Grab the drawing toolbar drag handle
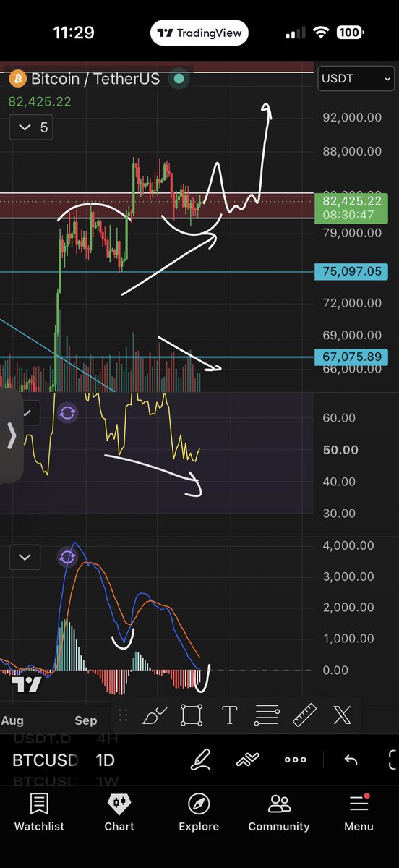The height and width of the screenshot is (868, 399). tap(123, 715)
